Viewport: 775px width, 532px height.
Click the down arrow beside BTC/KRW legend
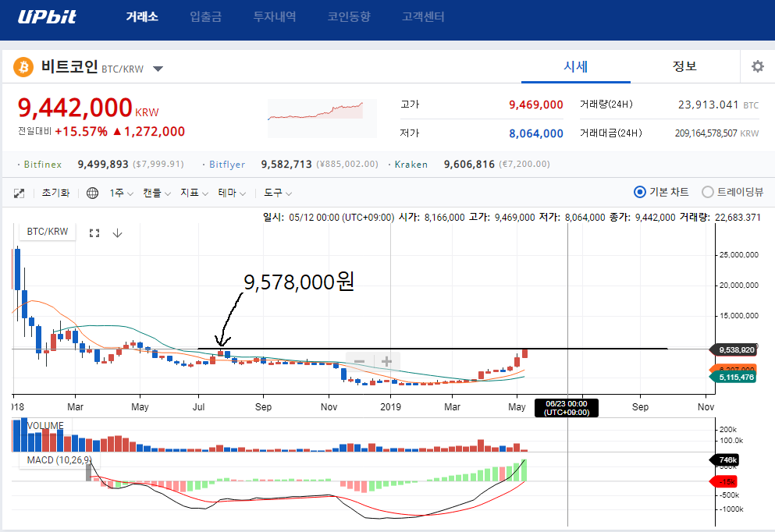[x=117, y=233]
